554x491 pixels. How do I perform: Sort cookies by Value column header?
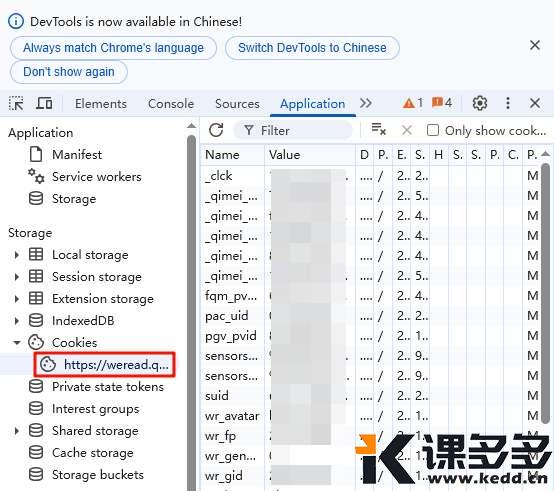[x=310, y=155]
